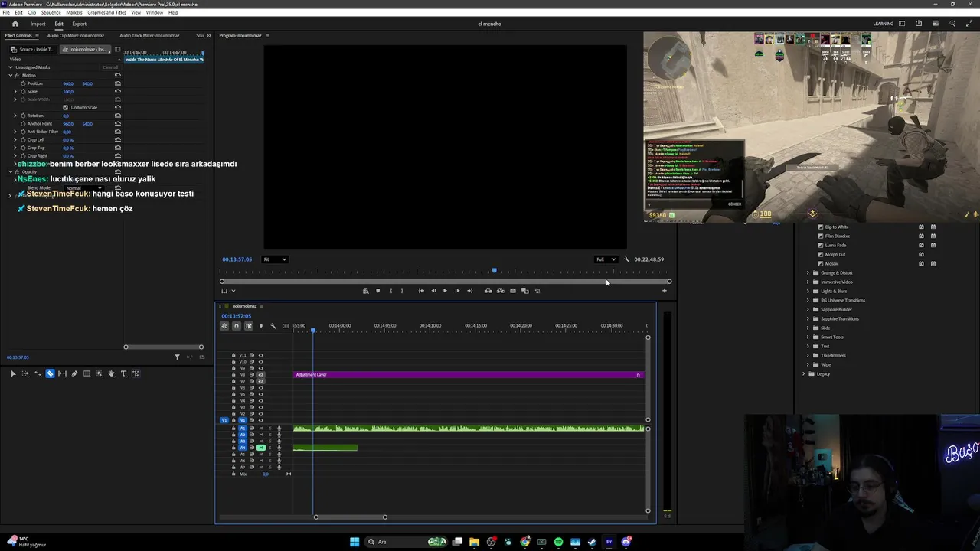Switch to the Audio Clip Mixer tab
The width and height of the screenshot is (980, 551).
point(76,35)
